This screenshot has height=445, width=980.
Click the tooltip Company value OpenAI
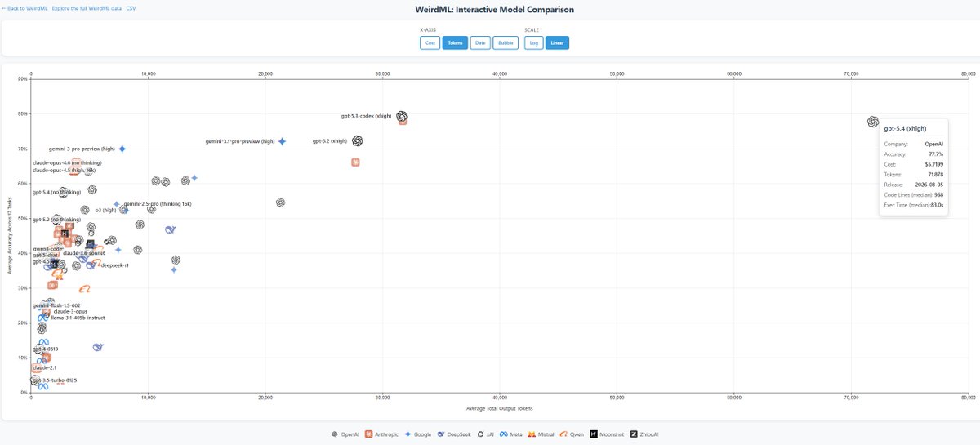pyautogui.click(x=935, y=144)
